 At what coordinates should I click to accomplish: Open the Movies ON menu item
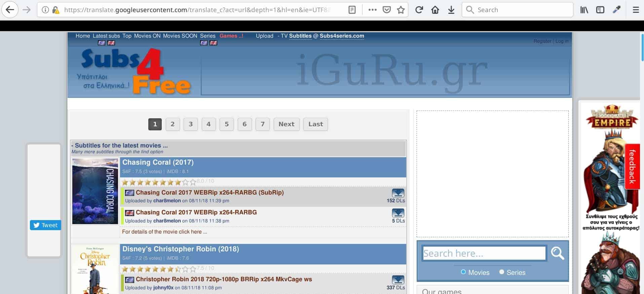point(147,36)
